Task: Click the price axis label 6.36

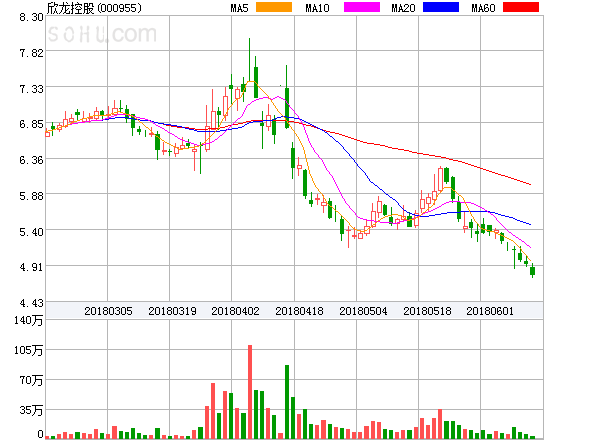Action: pyautogui.click(x=31, y=160)
